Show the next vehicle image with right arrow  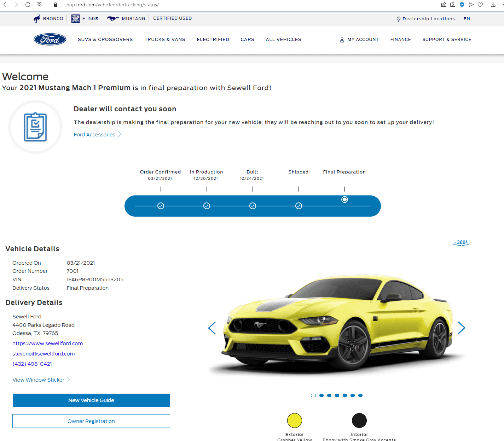tap(461, 328)
